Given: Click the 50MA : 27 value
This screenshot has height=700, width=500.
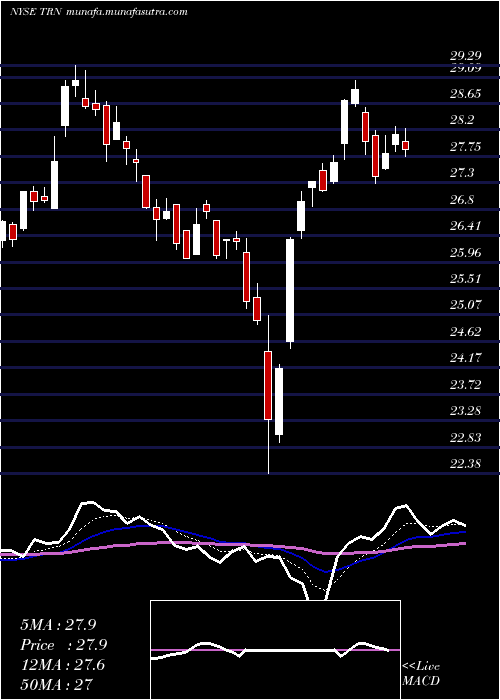Looking at the screenshot, I should pyautogui.click(x=56, y=685).
